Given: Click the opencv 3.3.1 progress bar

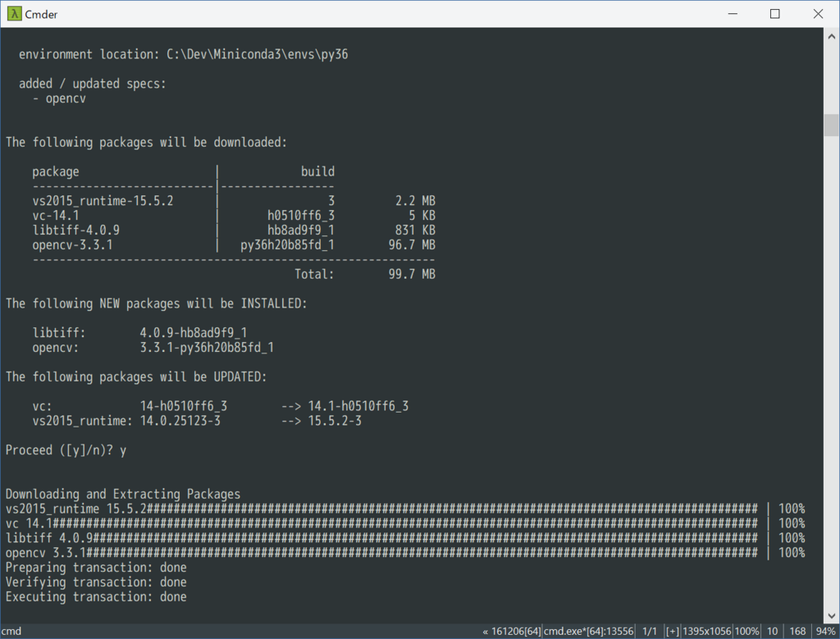Looking at the screenshot, I should pos(422,553).
